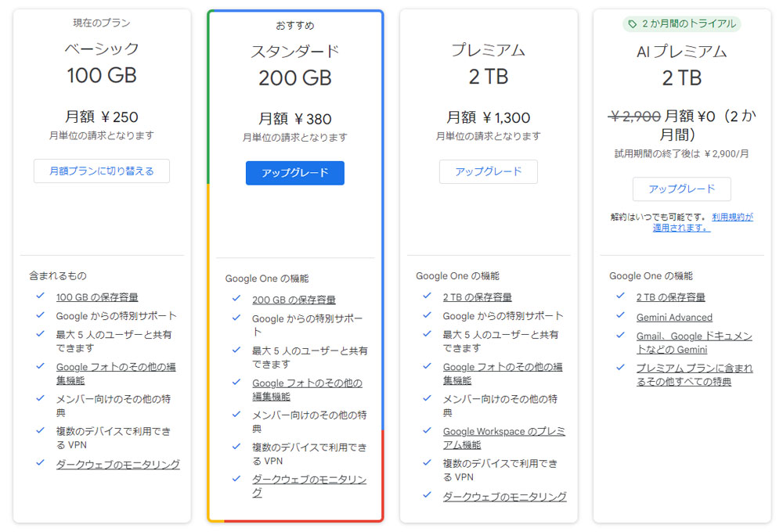
Task: Click the checkmark beside Google Workspace のプレミアム機能
Action: (x=427, y=430)
